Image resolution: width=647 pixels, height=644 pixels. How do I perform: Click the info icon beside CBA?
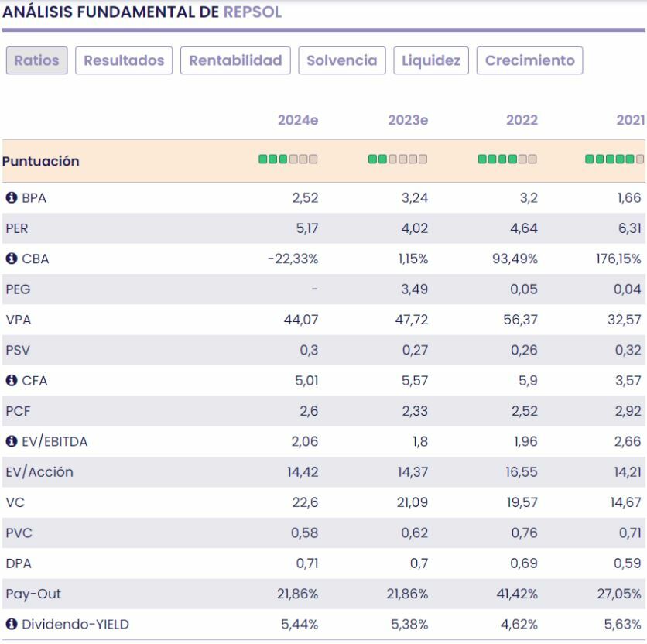tap(10, 259)
